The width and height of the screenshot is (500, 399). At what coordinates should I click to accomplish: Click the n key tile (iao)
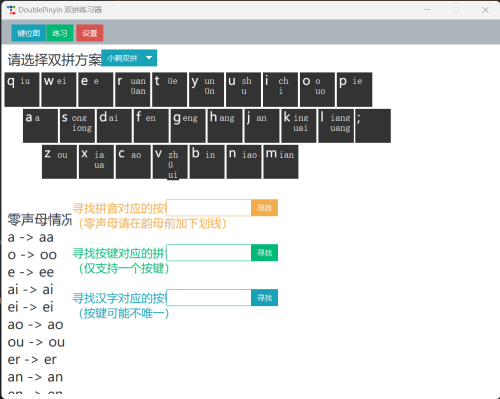(244, 162)
